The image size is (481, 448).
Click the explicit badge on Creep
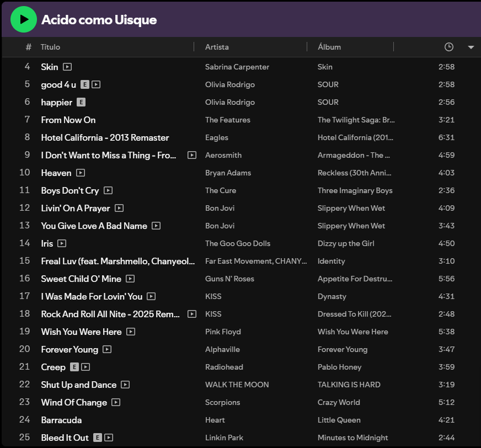[x=74, y=367]
